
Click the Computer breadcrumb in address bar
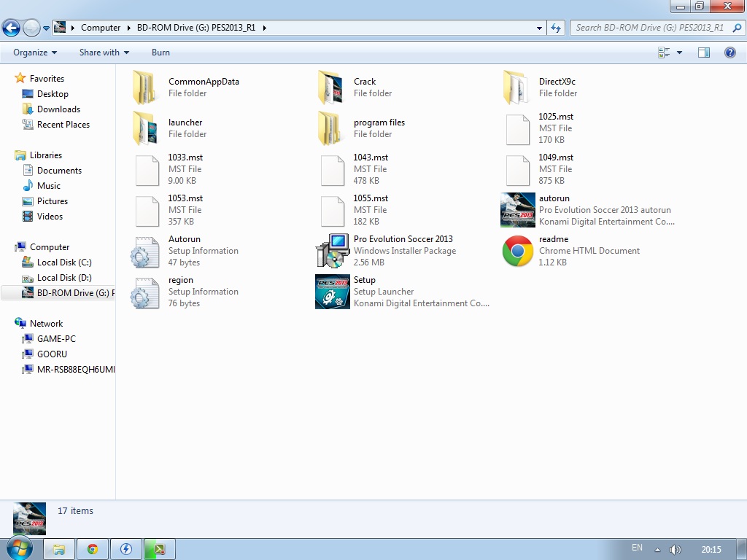tap(101, 28)
